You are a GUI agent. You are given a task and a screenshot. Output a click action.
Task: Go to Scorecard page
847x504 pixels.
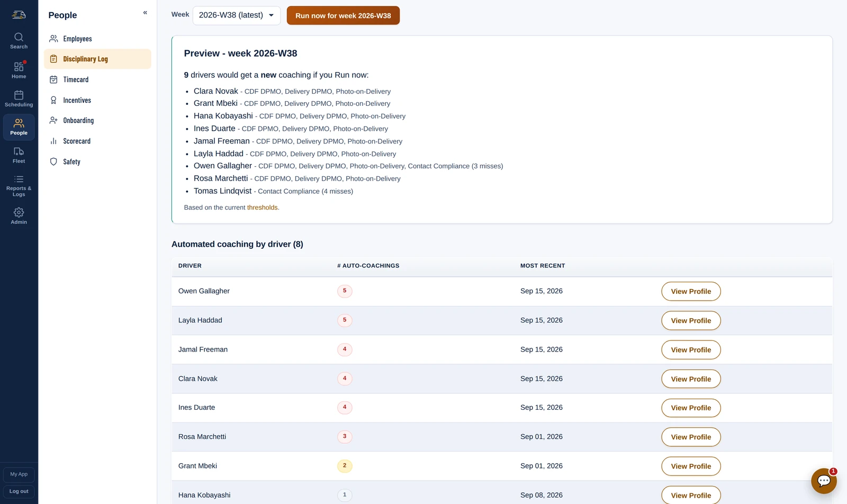[x=97, y=141]
